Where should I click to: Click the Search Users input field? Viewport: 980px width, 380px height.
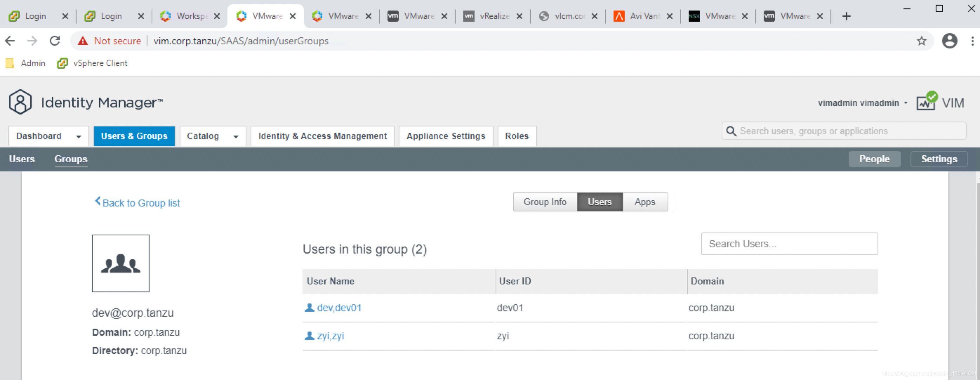(x=789, y=244)
